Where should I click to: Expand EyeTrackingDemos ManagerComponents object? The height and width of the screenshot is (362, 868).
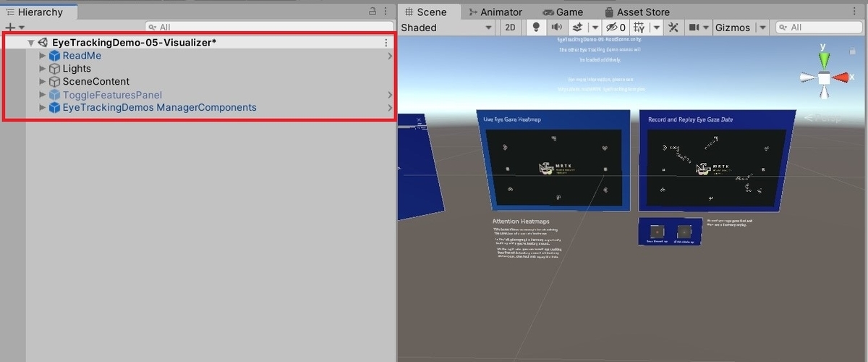click(42, 108)
